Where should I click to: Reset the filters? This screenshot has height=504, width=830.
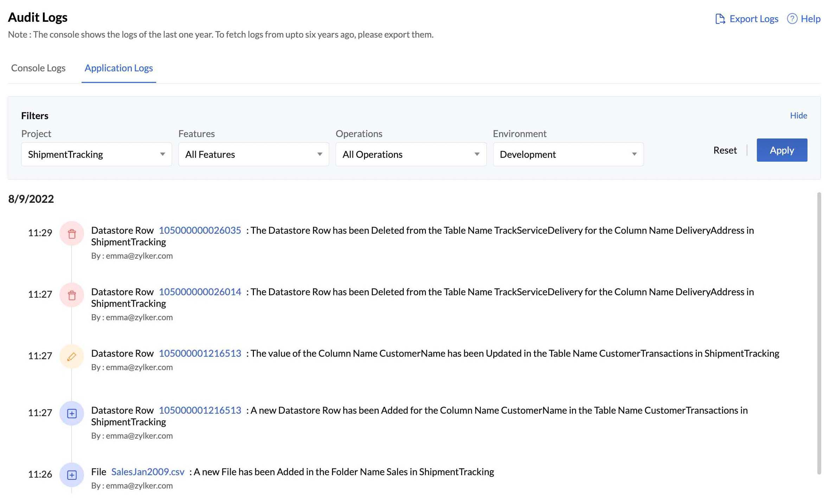[x=725, y=150]
